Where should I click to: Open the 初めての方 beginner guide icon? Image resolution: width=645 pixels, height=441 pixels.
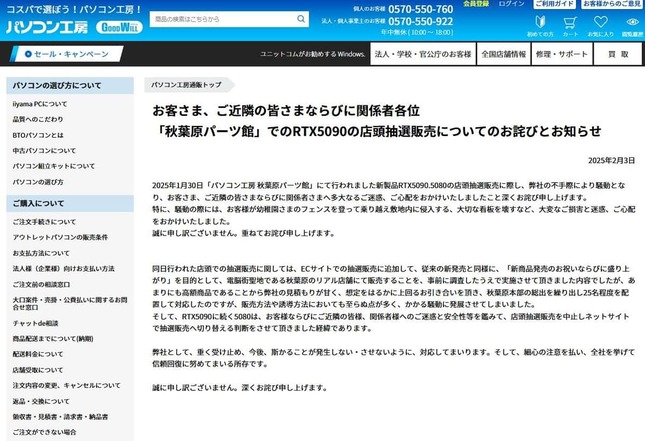(x=538, y=23)
